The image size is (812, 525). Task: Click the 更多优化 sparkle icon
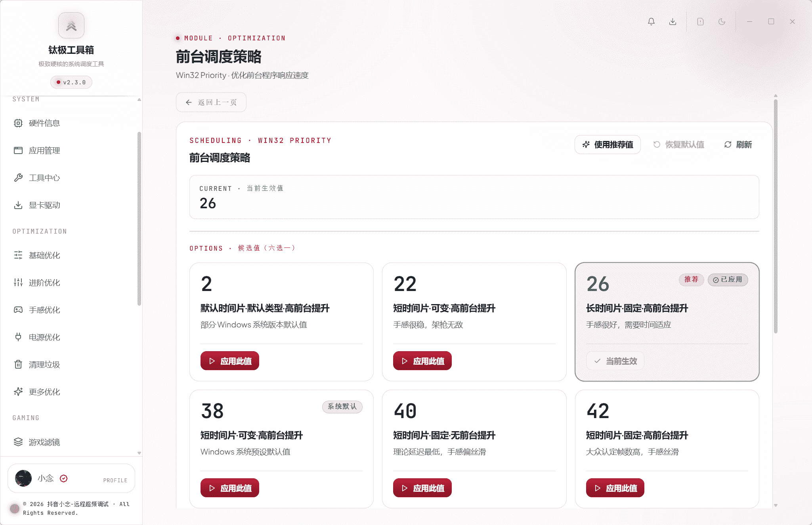(18, 392)
